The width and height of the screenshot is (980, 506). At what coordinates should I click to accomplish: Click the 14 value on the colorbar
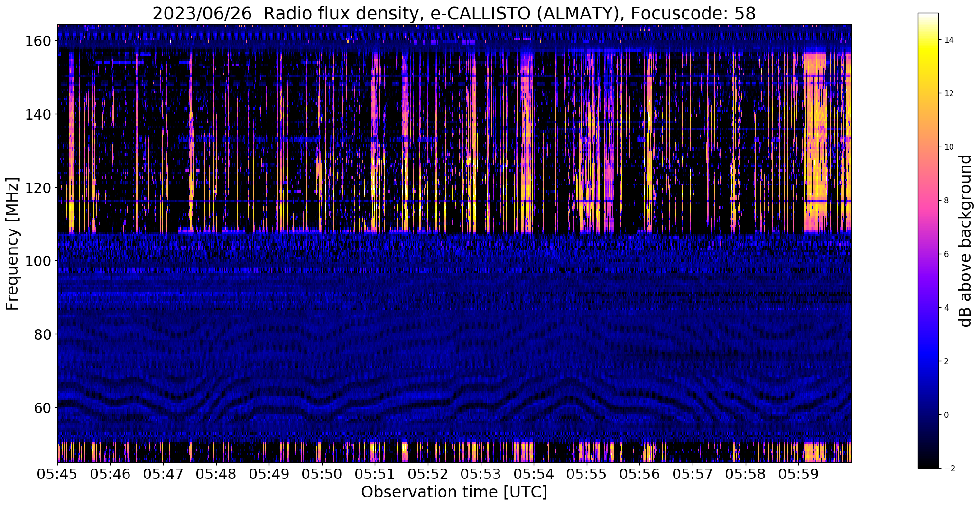pos(949,40)
